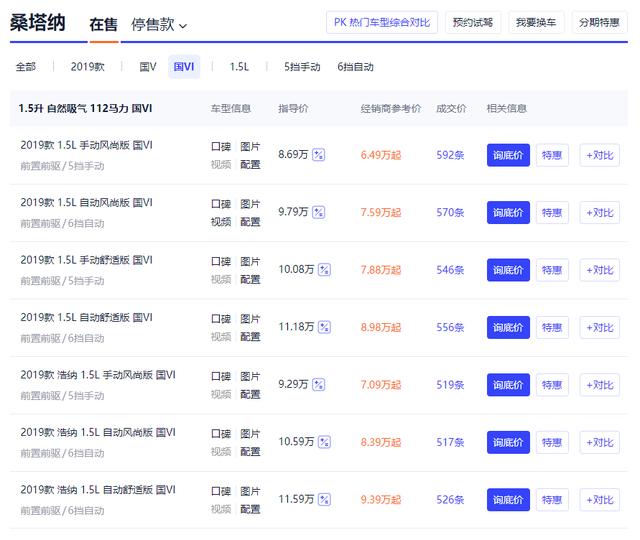The height and width of the screenshot is (540, 640).
Task: Click 特惠 in the 9.79万 row
Action: click(x=552, y=213)
